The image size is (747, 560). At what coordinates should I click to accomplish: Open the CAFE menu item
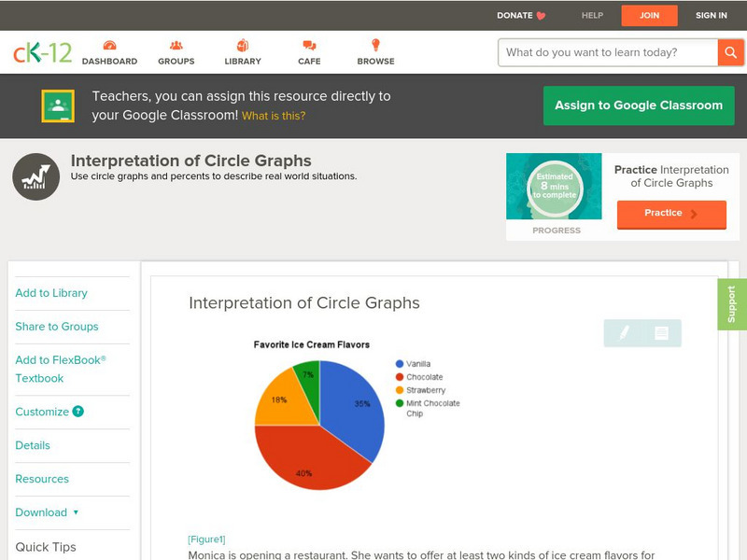309,61
